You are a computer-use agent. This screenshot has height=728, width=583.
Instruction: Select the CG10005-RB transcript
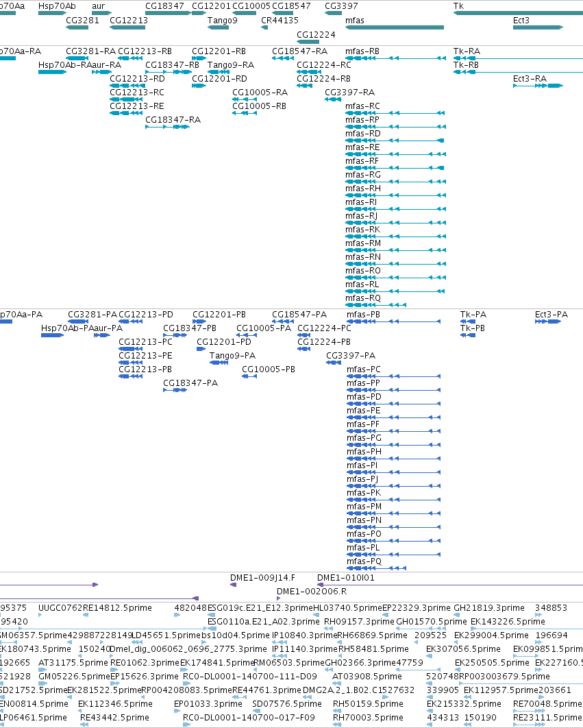point(245,113)
